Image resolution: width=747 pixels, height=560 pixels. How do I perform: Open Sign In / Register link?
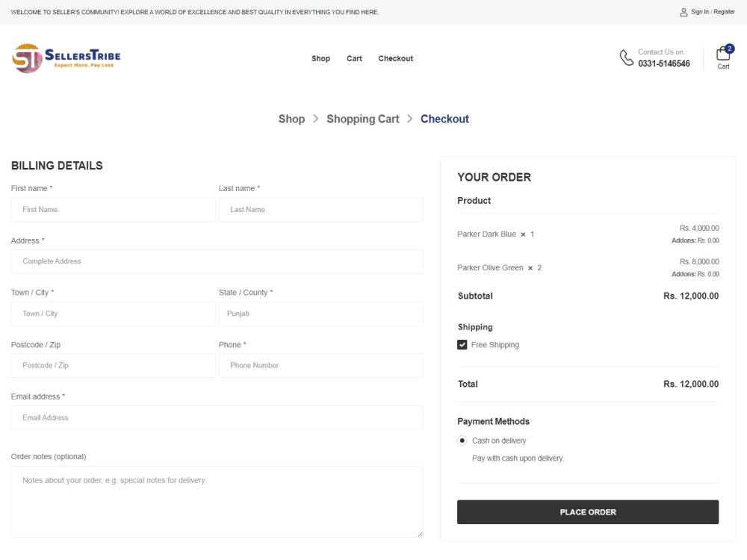click(x=713, y=12)
